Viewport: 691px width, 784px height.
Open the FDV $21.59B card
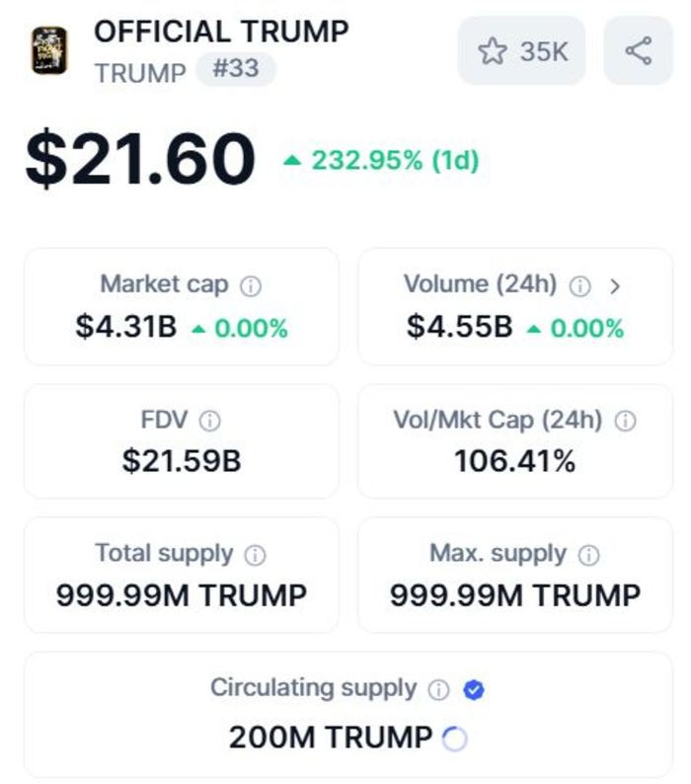coord(181,440)
